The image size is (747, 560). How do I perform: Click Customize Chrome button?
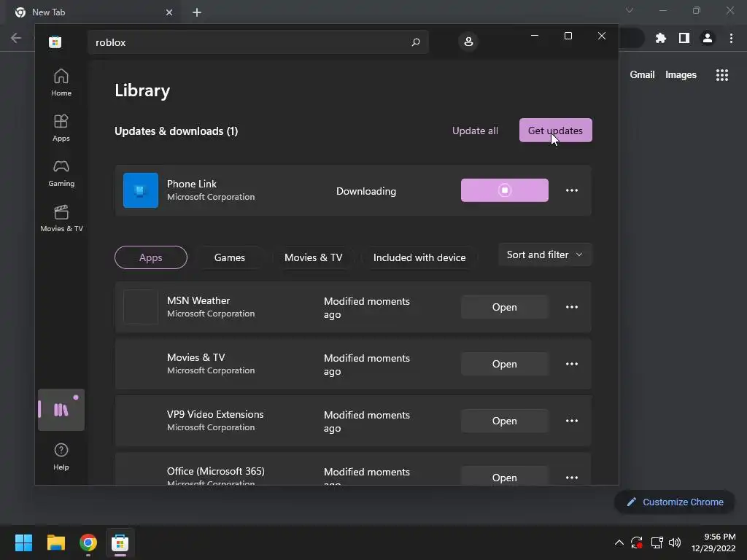[x=675, y=502]
